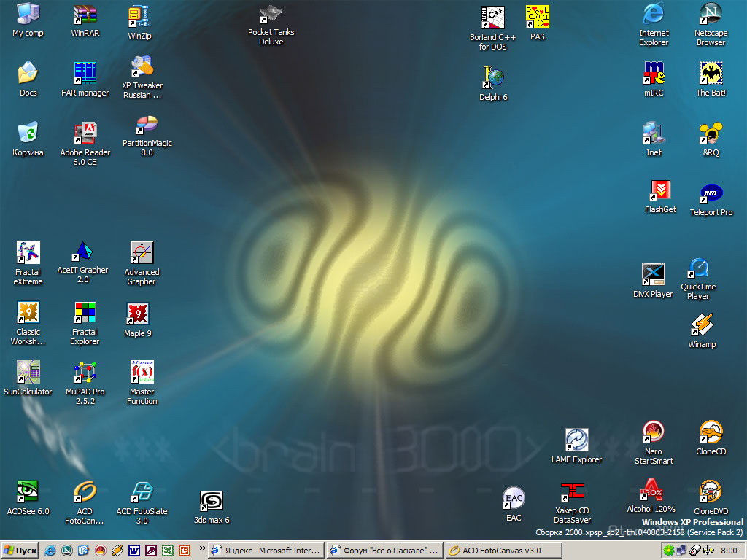
Task: Click the Word icon in Quick Launch
Action: point(134,551)
